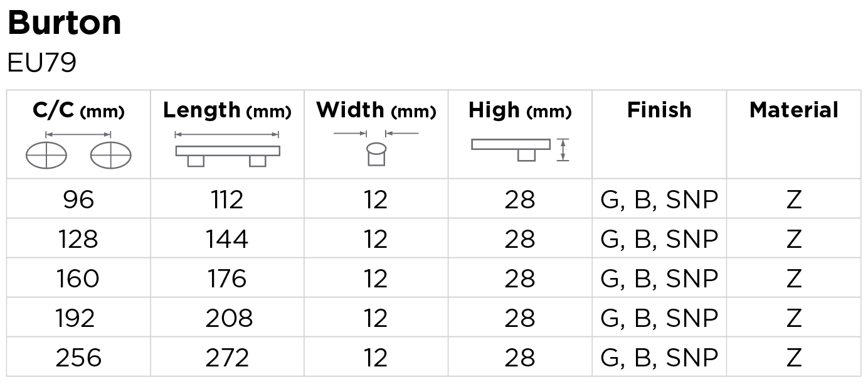Click the Finish column header
Viewport: 868px width, 384px height.
659,110
